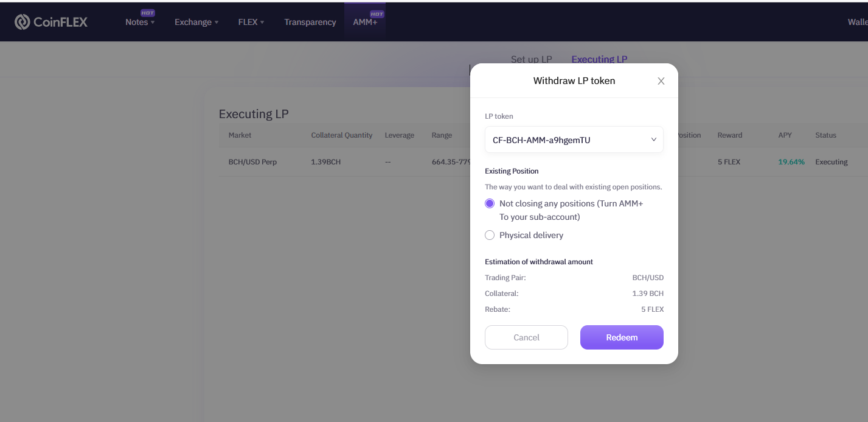This screenshot has width=868, height=422.
Task: Go to the Transparency page
Action: (310, 22)
